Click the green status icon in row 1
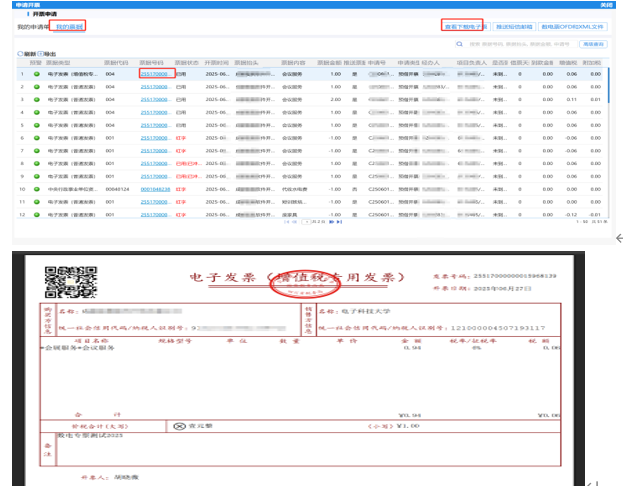Screen dimensions: 623x486 pos(37,74)
